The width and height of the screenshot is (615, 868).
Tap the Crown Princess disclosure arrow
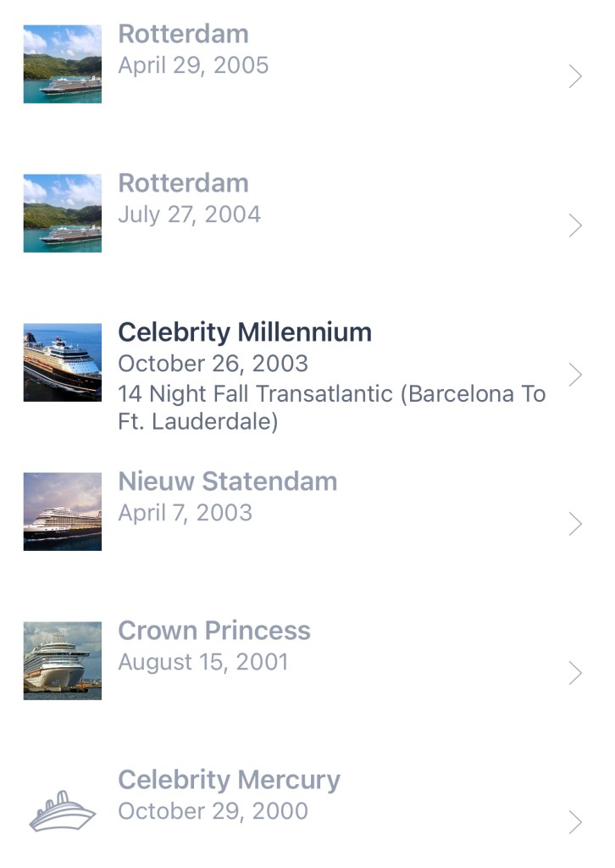pos(575,673)
